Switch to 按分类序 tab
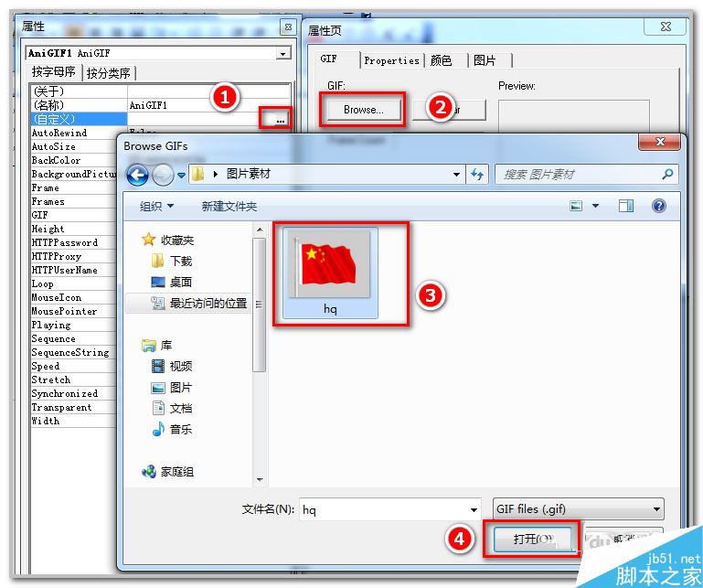Image resolution: width=703 pixels, height=588 pixels. tap(109, 72)
